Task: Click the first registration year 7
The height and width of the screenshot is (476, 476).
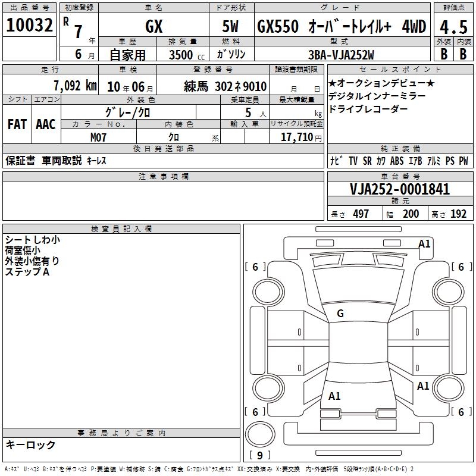Action: [79, 32]
